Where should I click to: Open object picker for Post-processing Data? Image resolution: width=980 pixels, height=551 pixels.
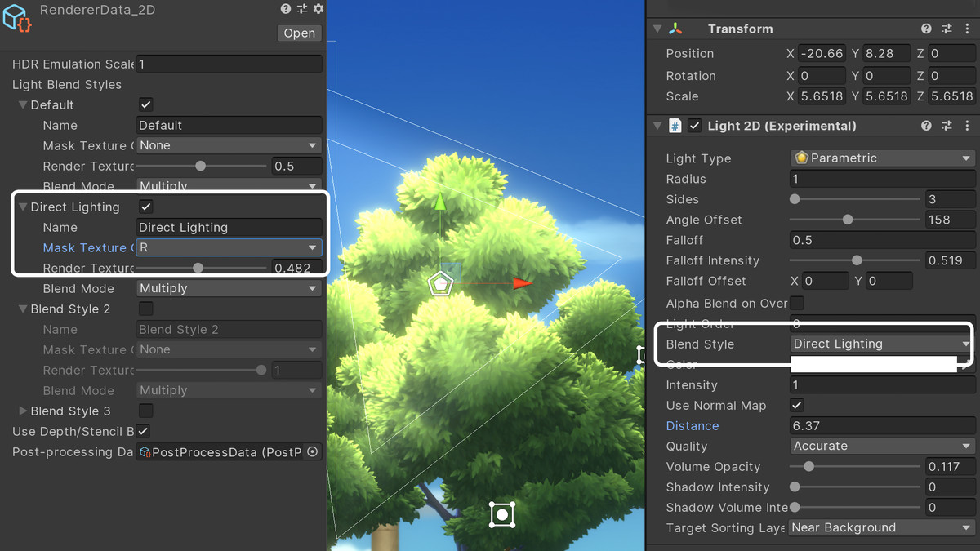[312, 451]
